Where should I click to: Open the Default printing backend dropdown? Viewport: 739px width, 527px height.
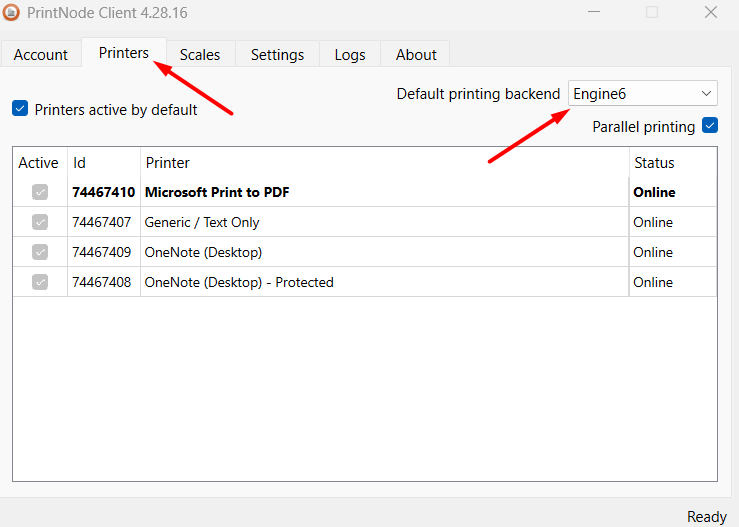point(643,93)
